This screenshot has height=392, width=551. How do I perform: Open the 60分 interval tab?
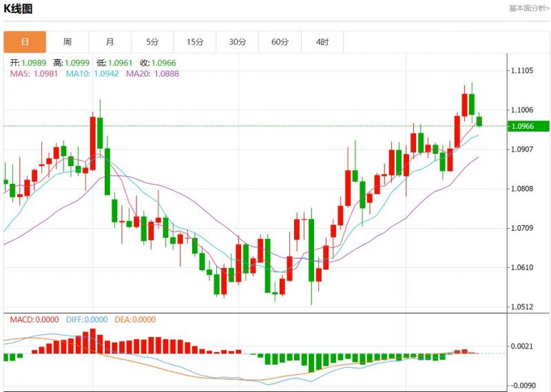point(280,42)
